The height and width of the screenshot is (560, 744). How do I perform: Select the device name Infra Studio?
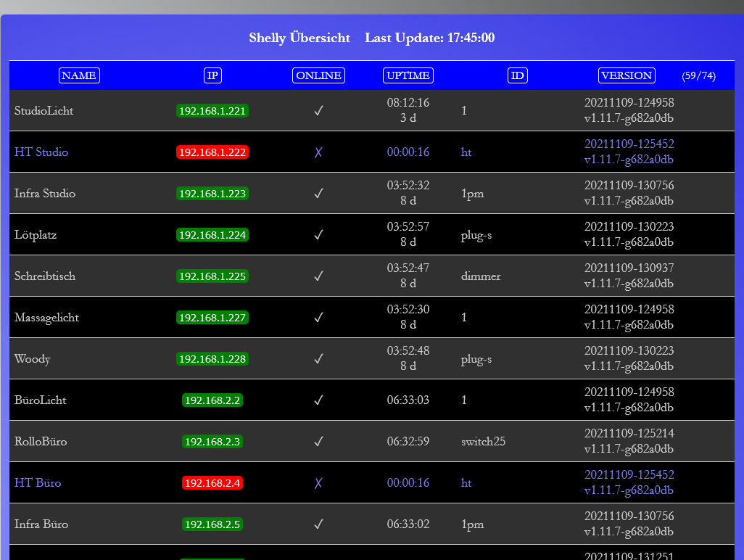coord(45,193)
